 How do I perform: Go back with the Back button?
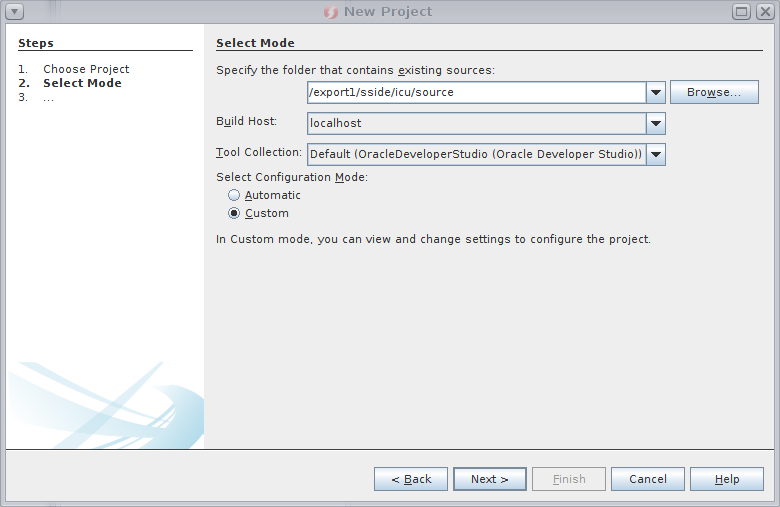coord(411,479)
